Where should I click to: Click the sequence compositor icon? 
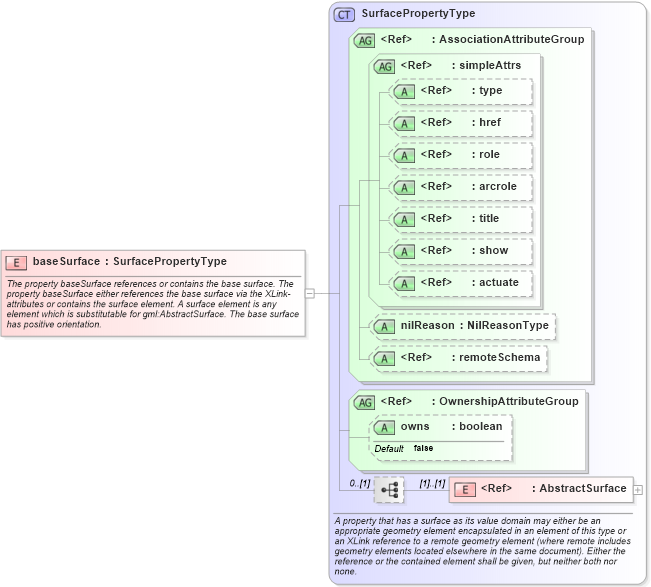389,490
